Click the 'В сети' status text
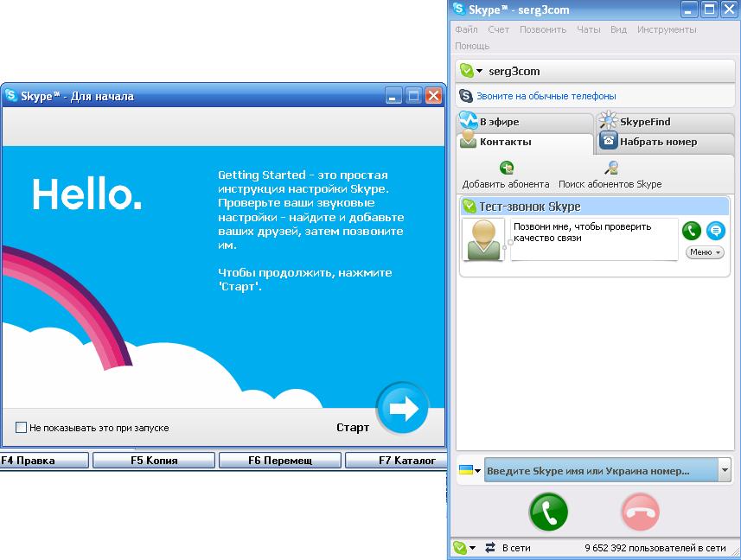 click(x=516, y=548)
